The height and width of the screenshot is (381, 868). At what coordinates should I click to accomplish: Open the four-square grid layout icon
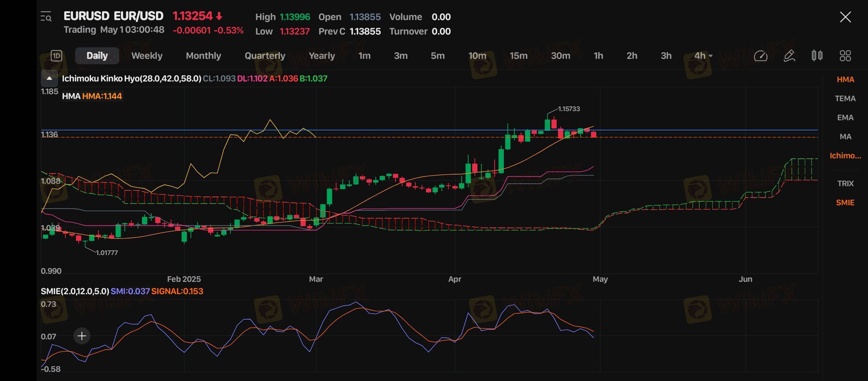pyautogui.click(x=845, y=56)
